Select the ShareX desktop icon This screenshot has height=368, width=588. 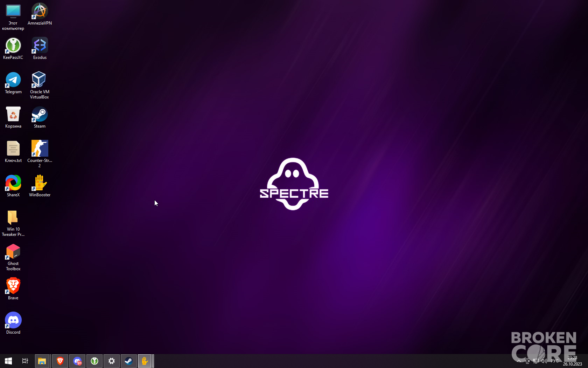(x=13, y=186)
